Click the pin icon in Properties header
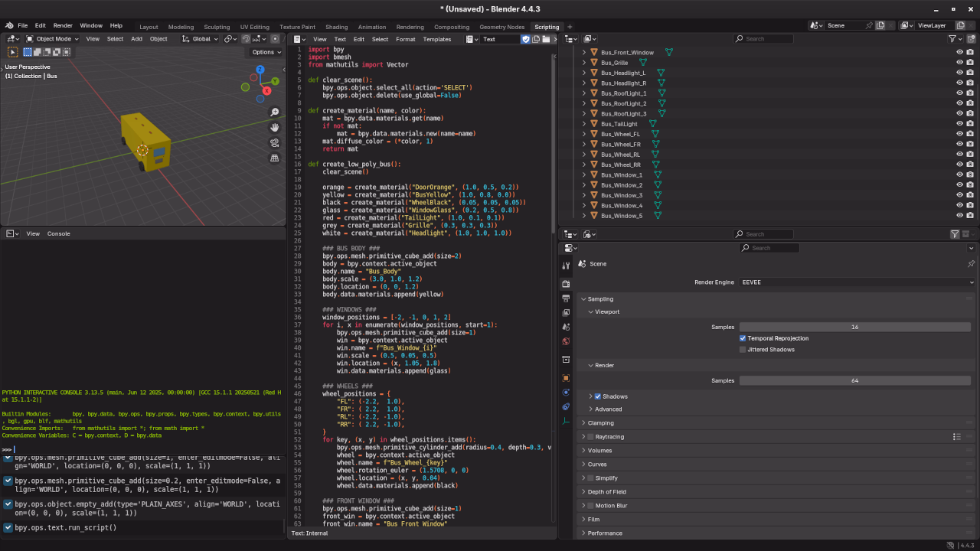Screen dimensions: 980x551 point(971,264)
